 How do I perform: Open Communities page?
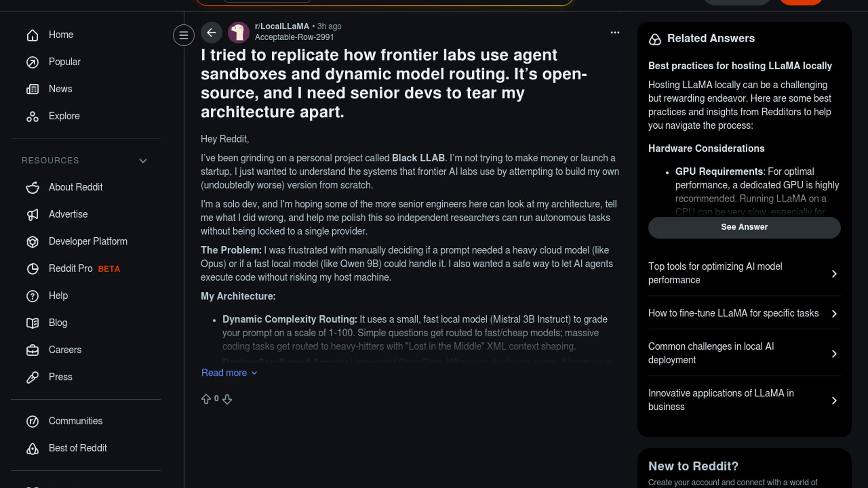pyautogui.click(x=75, y=421)
